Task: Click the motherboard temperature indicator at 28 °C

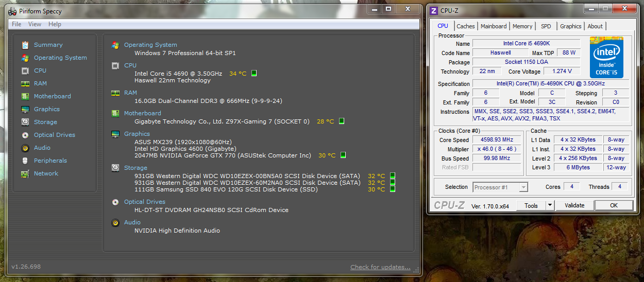Action: tap(341, 121)
